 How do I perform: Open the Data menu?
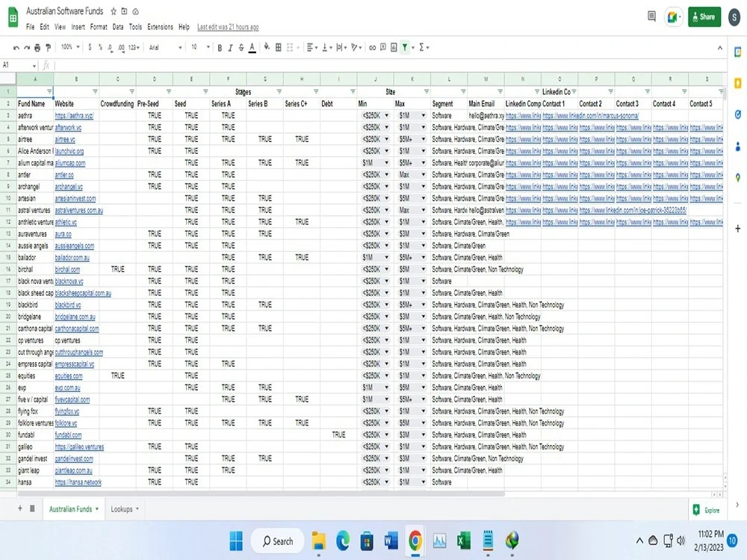coord(118,27)
